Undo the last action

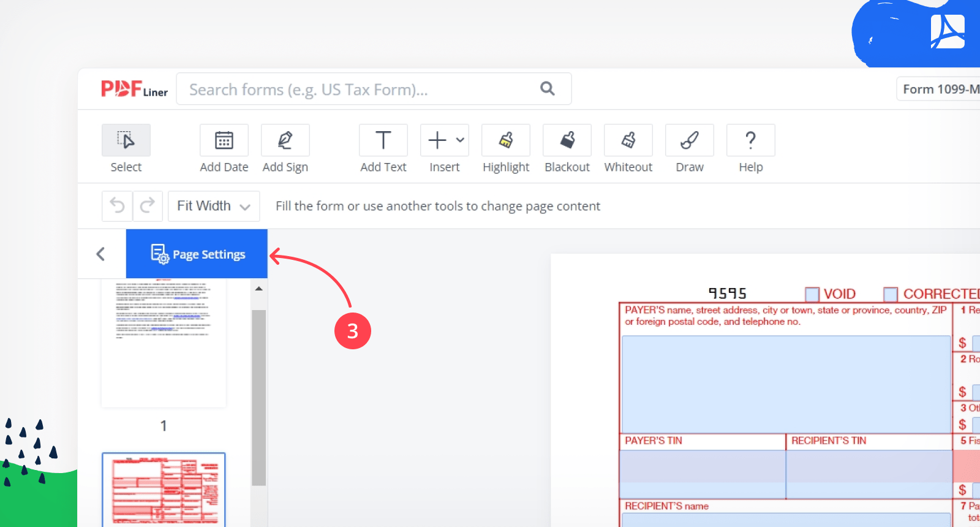[117, 206]
